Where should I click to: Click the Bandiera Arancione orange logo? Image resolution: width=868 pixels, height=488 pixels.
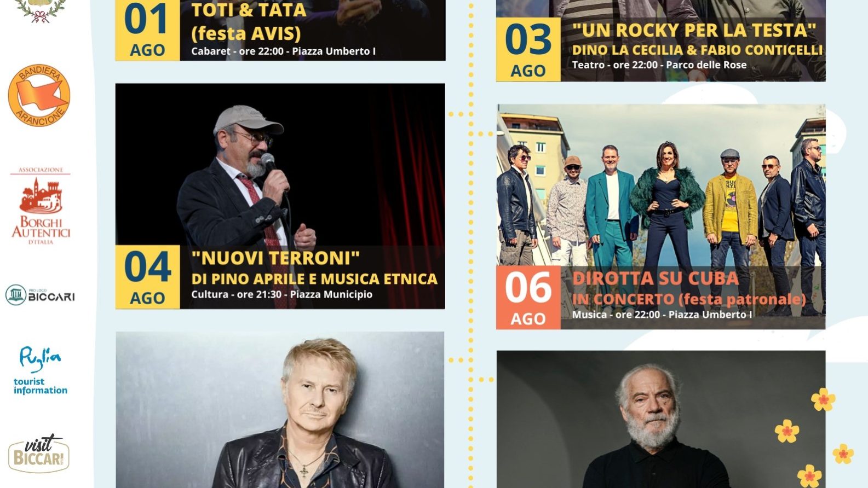(39, 96)
